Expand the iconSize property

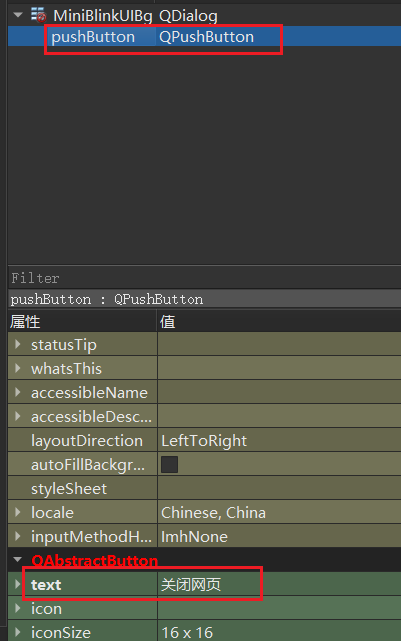click(x=18, y=632)
